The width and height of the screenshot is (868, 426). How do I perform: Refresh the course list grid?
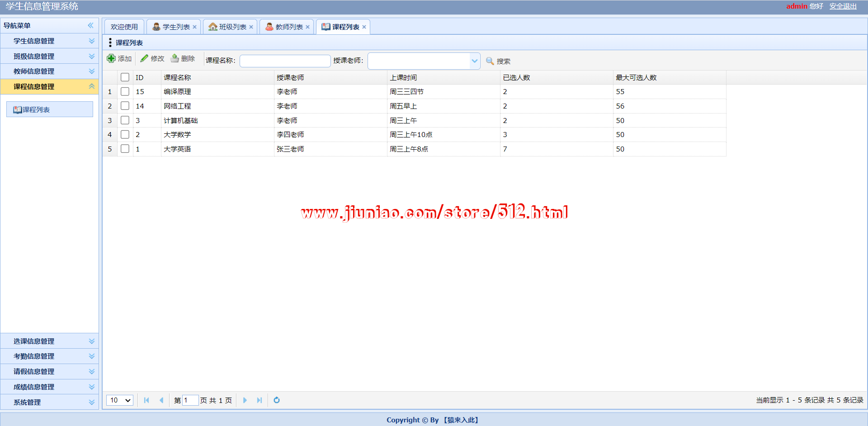(277, 400)
